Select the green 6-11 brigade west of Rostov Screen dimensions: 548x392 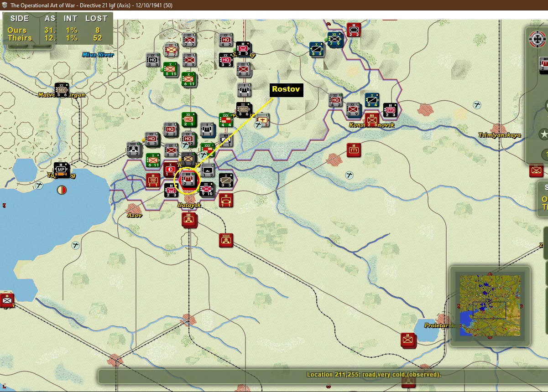pos(153,160)
